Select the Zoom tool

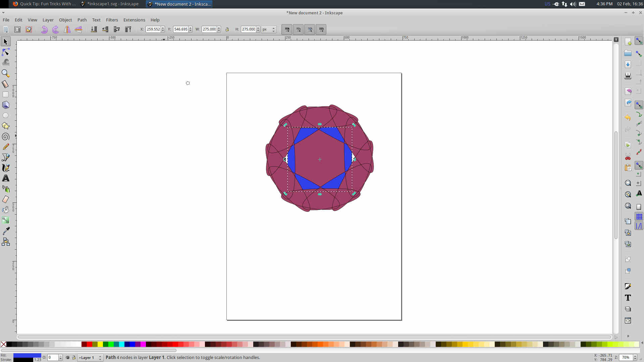tap(6, 73)
